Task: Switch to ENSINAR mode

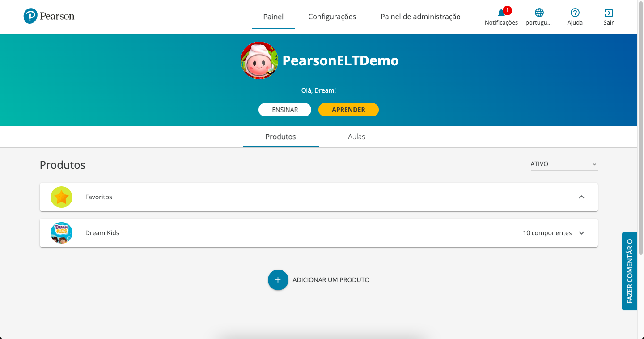Action: 285,110
